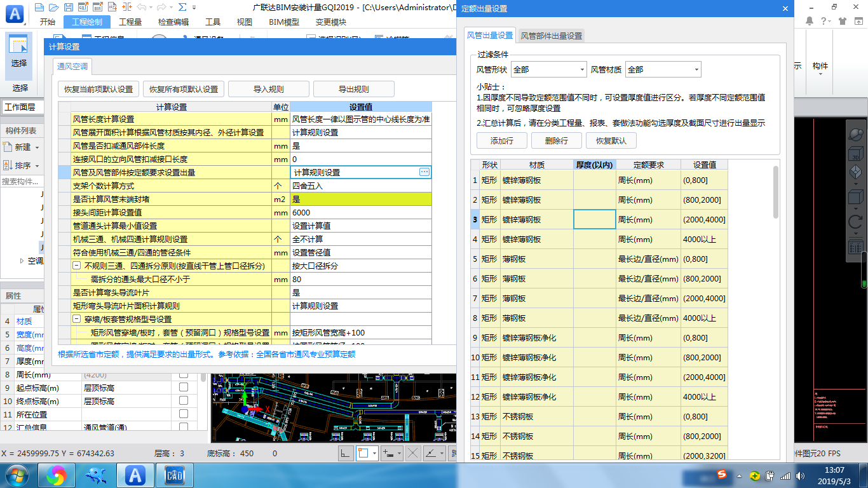Click the GQI application logo button
The image size is (868, 488).
click(14, 13)
